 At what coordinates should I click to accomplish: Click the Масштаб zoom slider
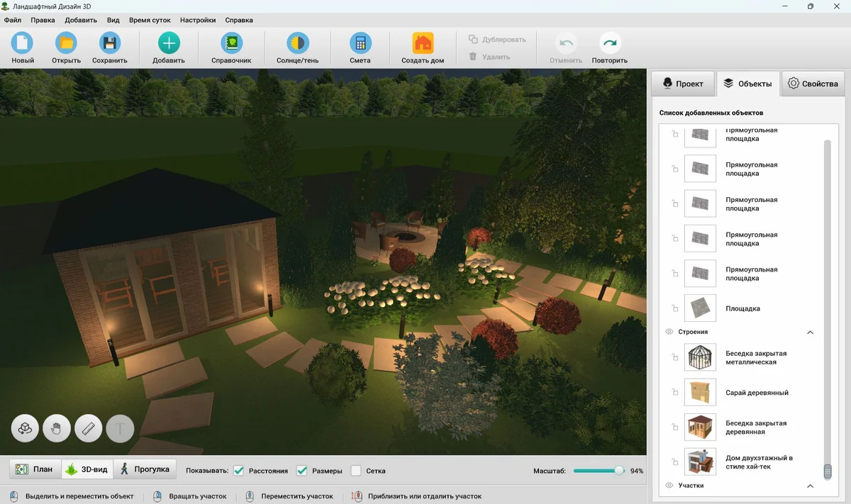pyautogui.click(x=599, y=471)
